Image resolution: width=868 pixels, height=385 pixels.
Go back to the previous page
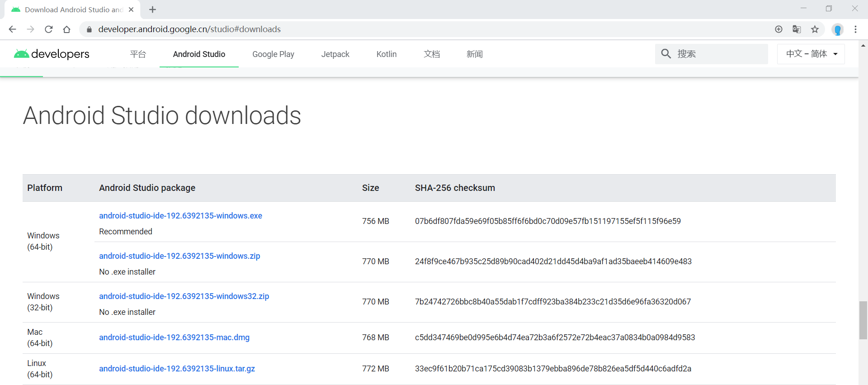coord(12,29)
